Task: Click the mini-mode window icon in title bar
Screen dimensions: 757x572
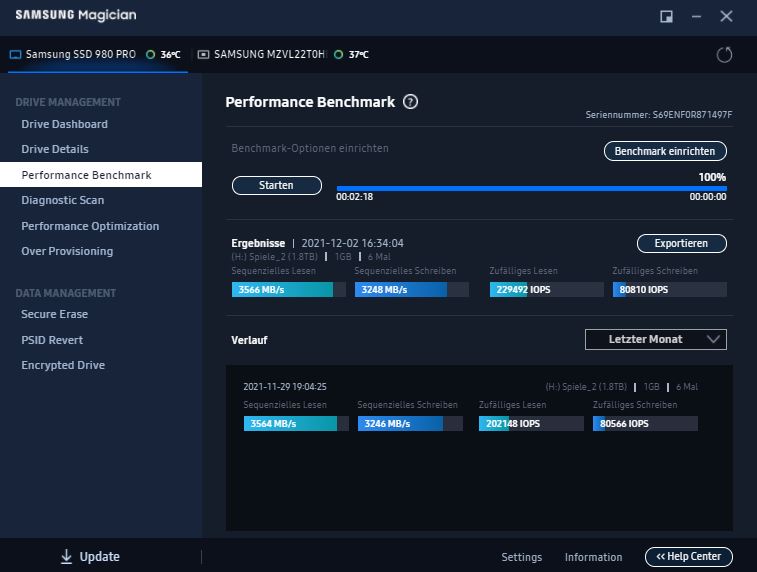Action: tap(666, 16)
